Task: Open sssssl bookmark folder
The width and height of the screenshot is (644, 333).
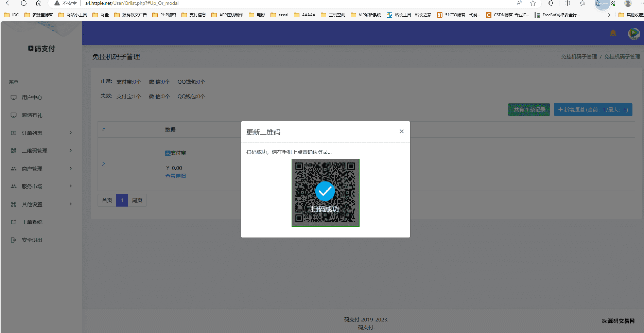Action: pos(280,15)
